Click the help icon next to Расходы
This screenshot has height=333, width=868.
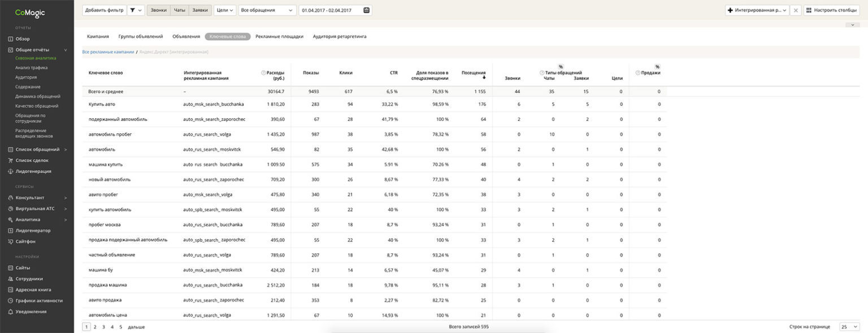(x=263, y=73)
